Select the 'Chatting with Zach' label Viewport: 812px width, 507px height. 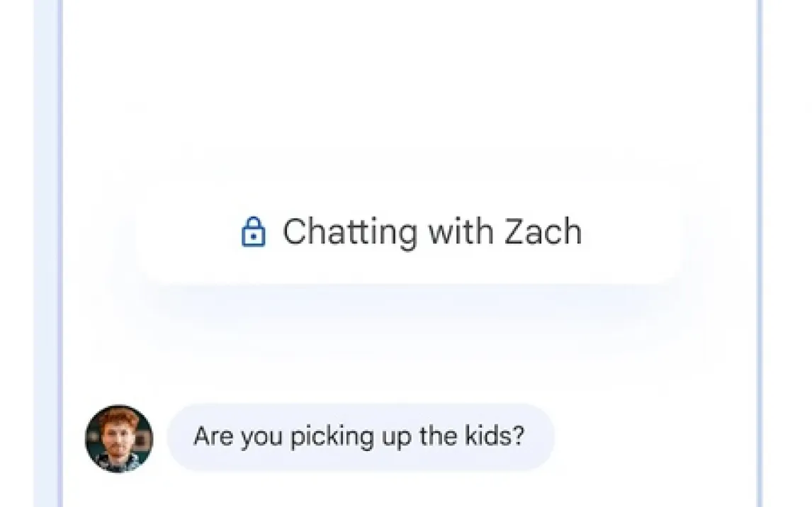tap(432, 232)
